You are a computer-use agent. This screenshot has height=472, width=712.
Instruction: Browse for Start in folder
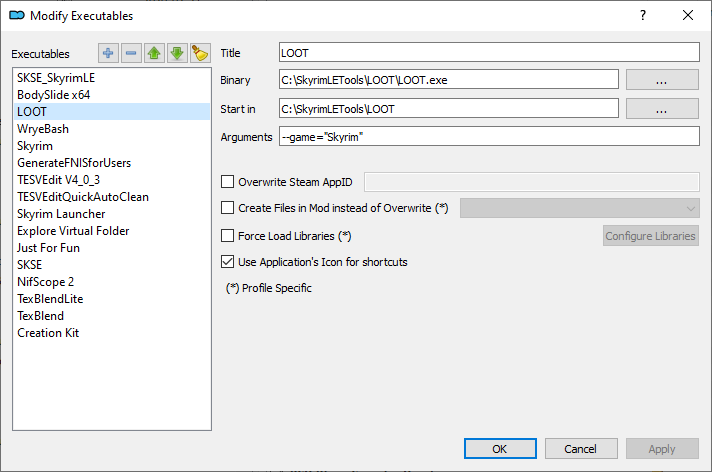coord(662,109)
